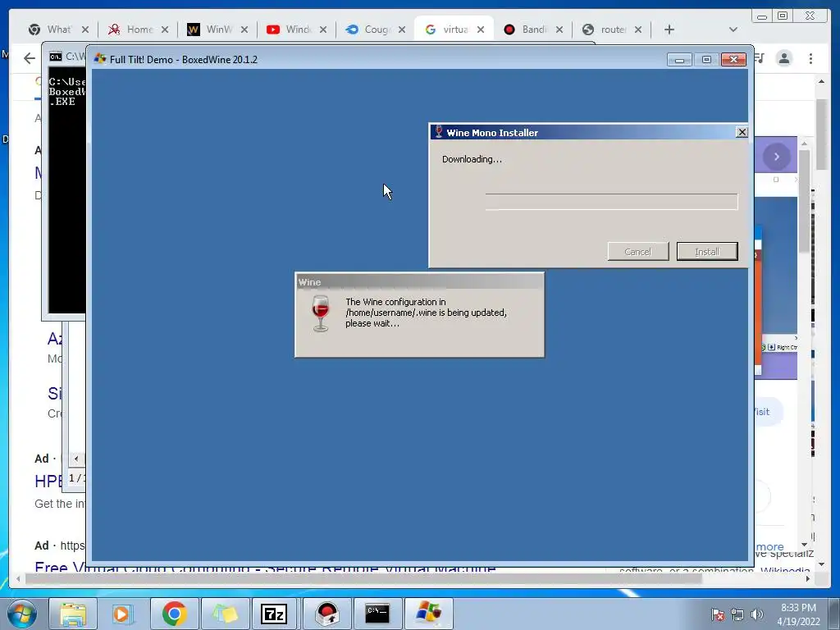Click the Command Prompt window title icon
The width and height of the screenshot is (840, 630).
[55, 57]
